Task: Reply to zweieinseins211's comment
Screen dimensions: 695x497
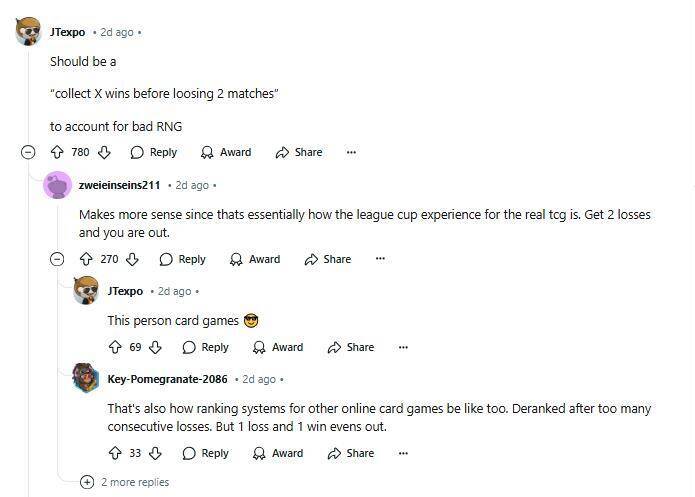Action: click(182, 259)
